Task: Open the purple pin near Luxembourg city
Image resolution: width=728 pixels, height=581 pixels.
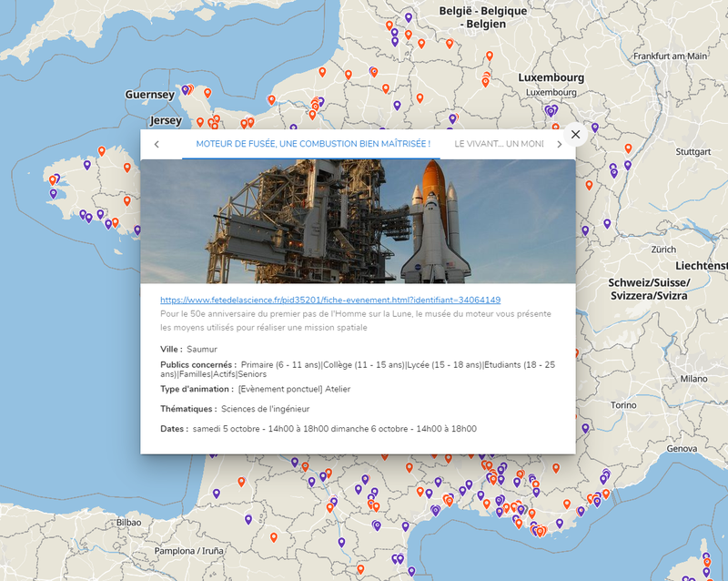Action: [551, 108]
